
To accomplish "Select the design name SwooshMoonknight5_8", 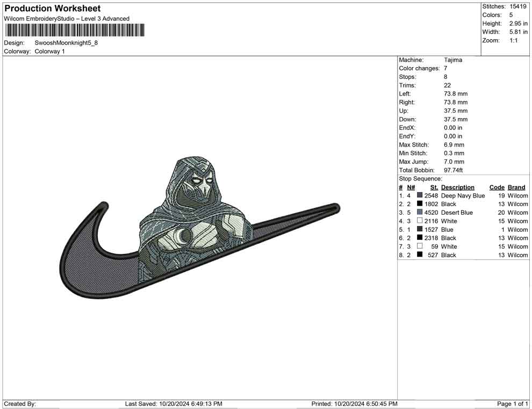I will (66, 43).
